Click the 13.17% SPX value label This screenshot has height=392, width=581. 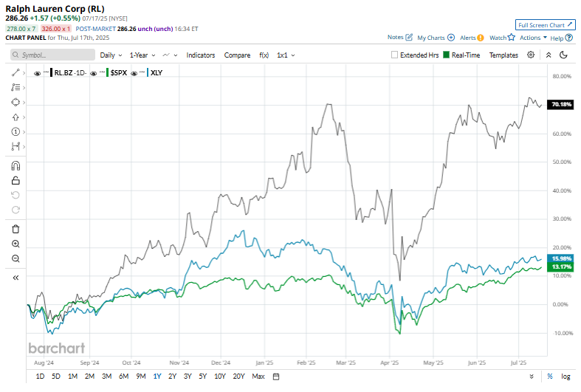[561, 267]
